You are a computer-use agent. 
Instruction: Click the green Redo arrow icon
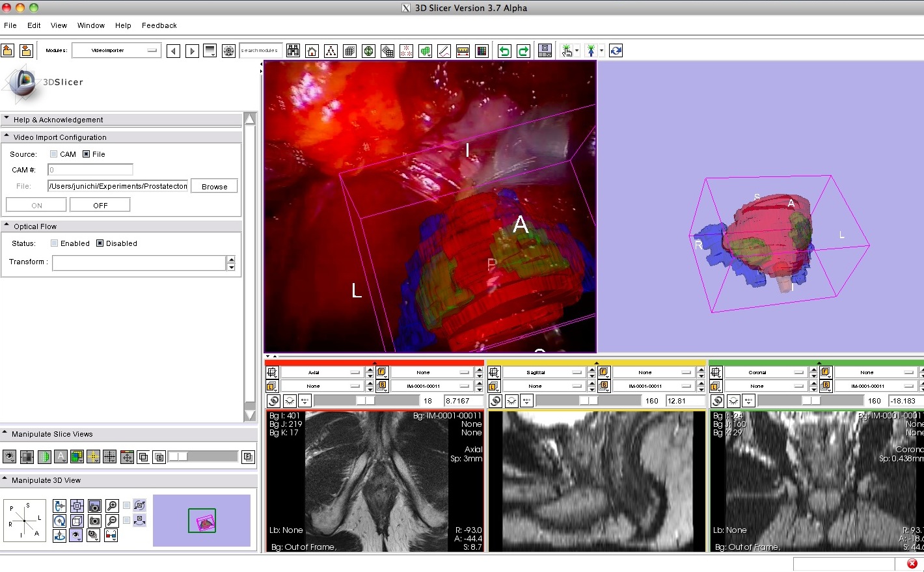523,51
